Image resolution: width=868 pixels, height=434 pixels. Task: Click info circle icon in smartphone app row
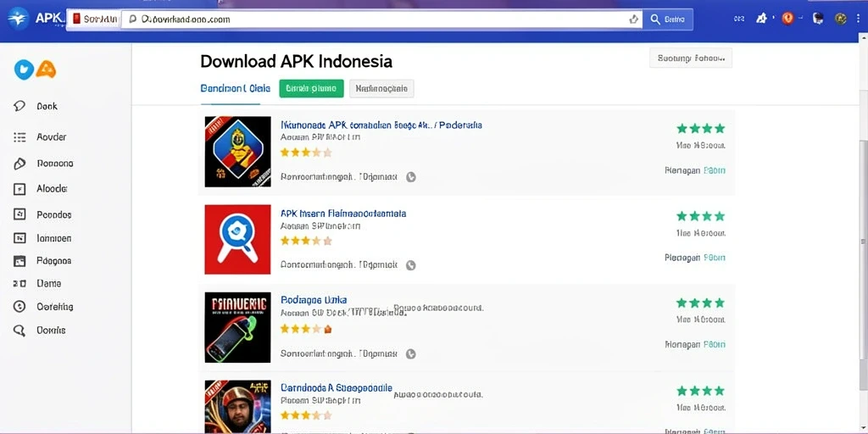411,353
